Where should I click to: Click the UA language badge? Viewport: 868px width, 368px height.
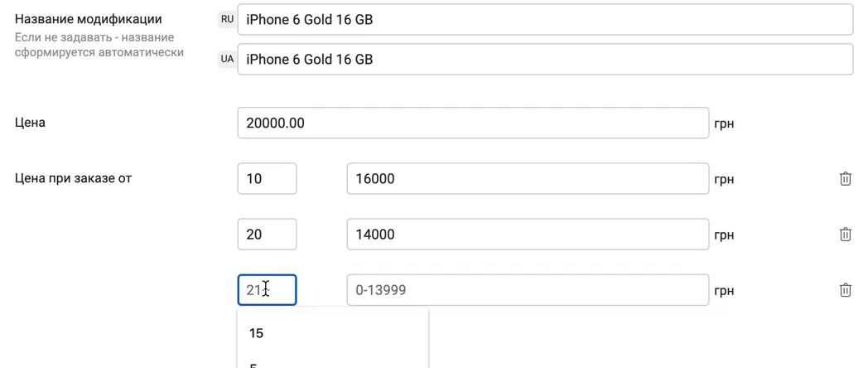(227, 59)
